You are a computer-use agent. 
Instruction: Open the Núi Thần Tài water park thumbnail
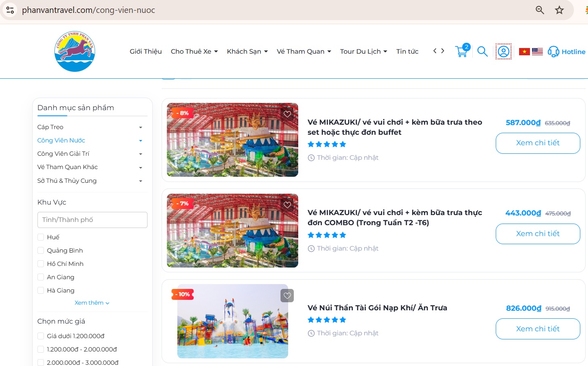click(x=233, y=321)
